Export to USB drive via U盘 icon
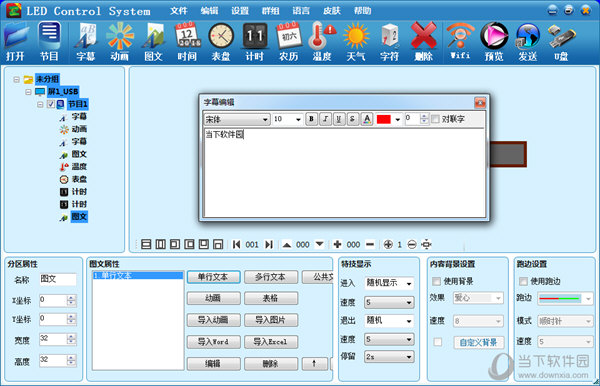600x386 pixels. pos(561,41)
